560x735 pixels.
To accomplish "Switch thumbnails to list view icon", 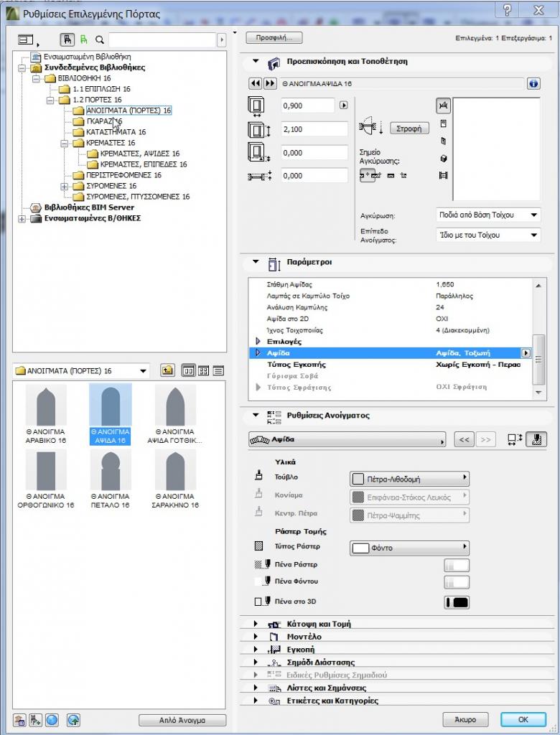I will pos(218,371).
